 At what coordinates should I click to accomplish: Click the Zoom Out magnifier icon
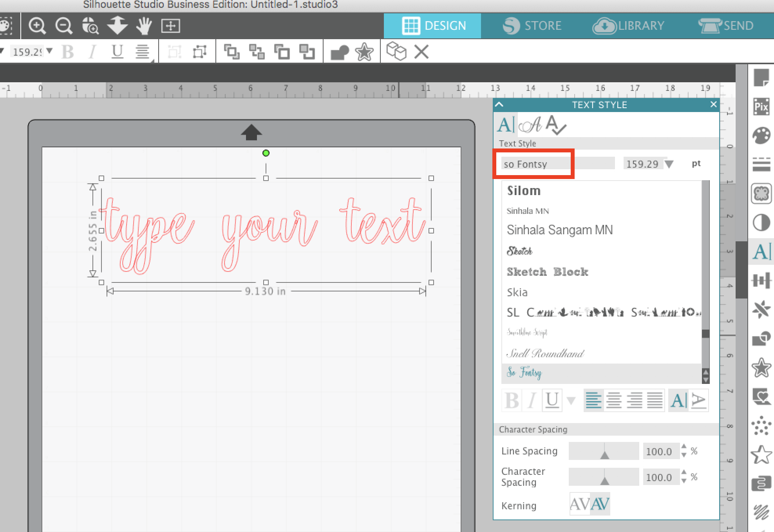point(63,26)
